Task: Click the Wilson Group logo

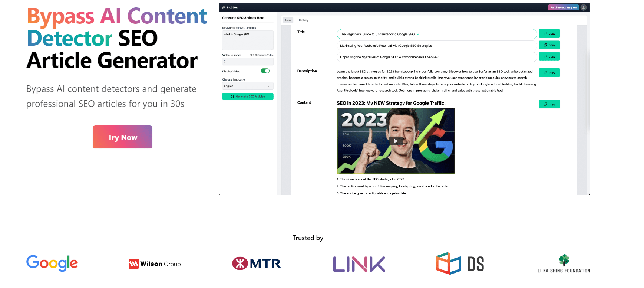Action: point(155,264)
